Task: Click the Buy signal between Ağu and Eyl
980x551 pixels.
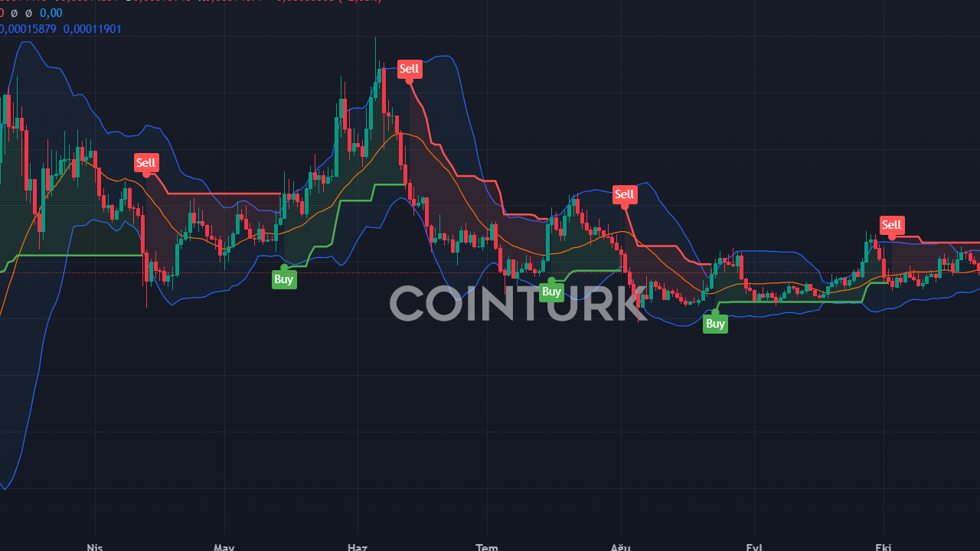Action: point(715,324)
